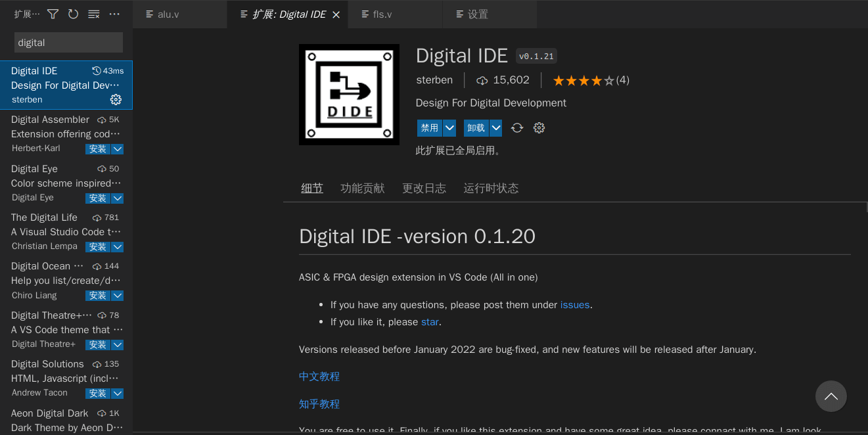Open the 卸载 dropdown arrow
868x435 pixels.
tap(496, 128)
